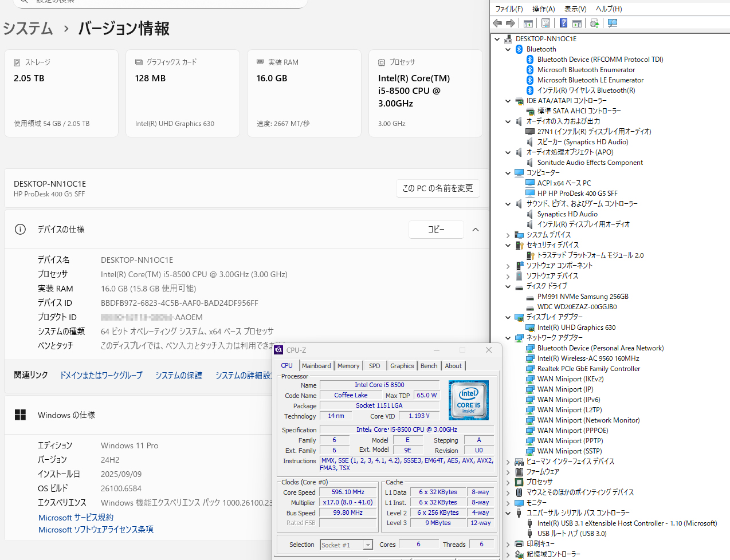Open the 操作(A) menu
This screenshot has height=560, width=730.
point(543,9)
